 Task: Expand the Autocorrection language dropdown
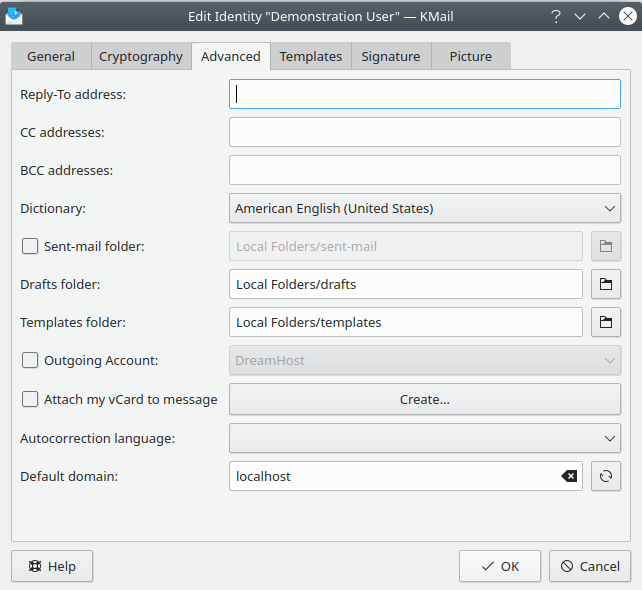pos(424,438)
